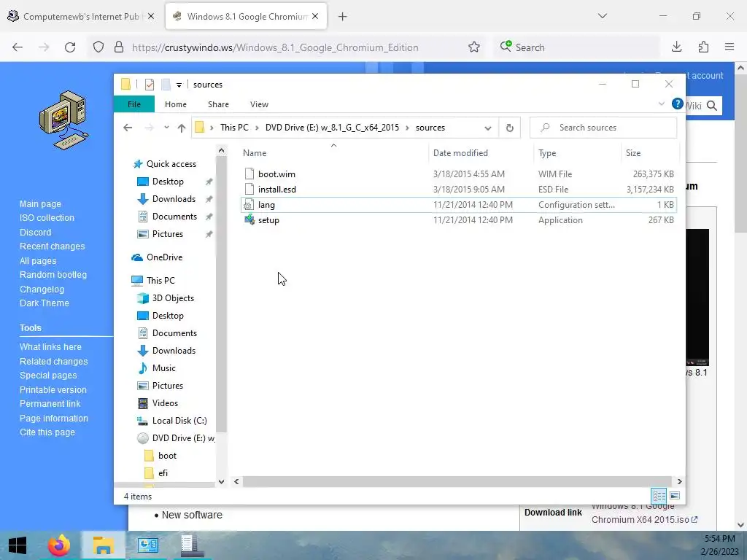Click This PC in the address breadcrumb
Screen dimensions: 747x560
pos(234,128)
